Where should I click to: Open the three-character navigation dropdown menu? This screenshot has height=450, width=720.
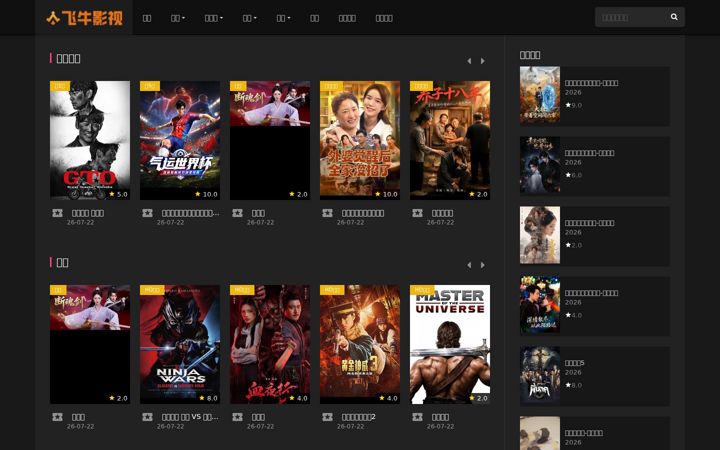click(x=214, y=18)
